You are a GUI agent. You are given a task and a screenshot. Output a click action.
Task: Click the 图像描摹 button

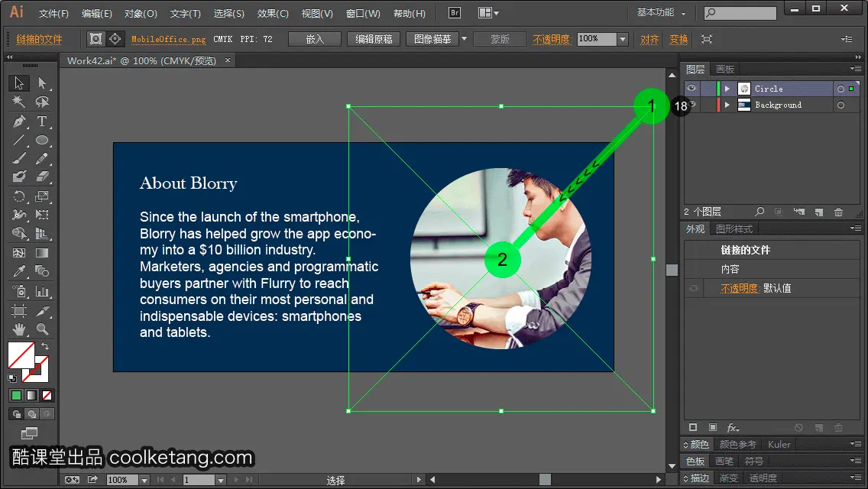pyautogui.click(x=432, y=39)
